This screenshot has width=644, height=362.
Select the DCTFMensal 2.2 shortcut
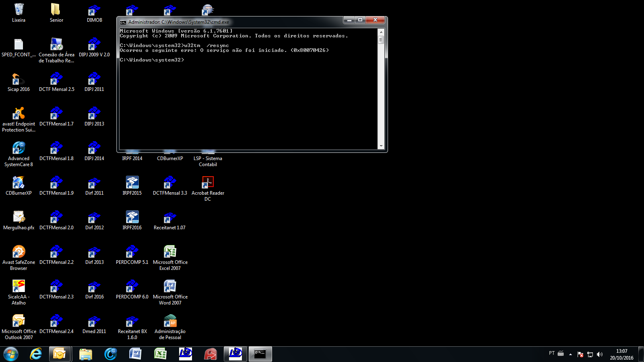point(56,255)
